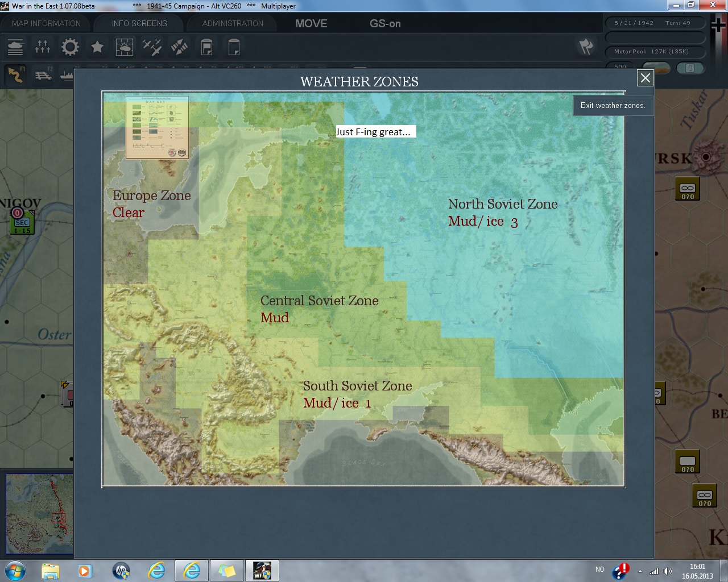Switch to War in the East taskbar icon

pos(262,570)
